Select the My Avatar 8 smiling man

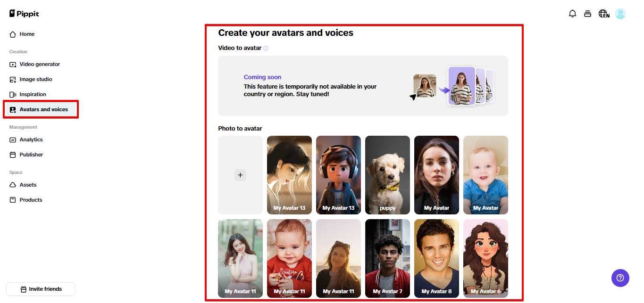[436, 258]
